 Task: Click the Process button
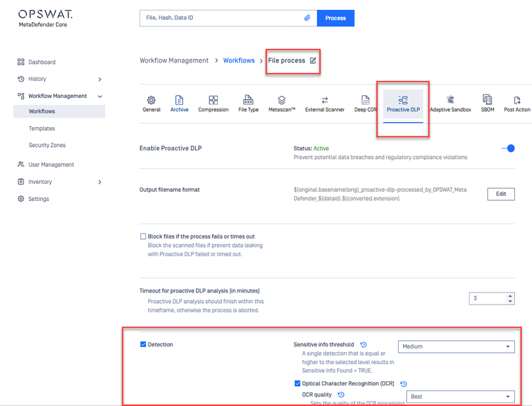tap(336, 18)
